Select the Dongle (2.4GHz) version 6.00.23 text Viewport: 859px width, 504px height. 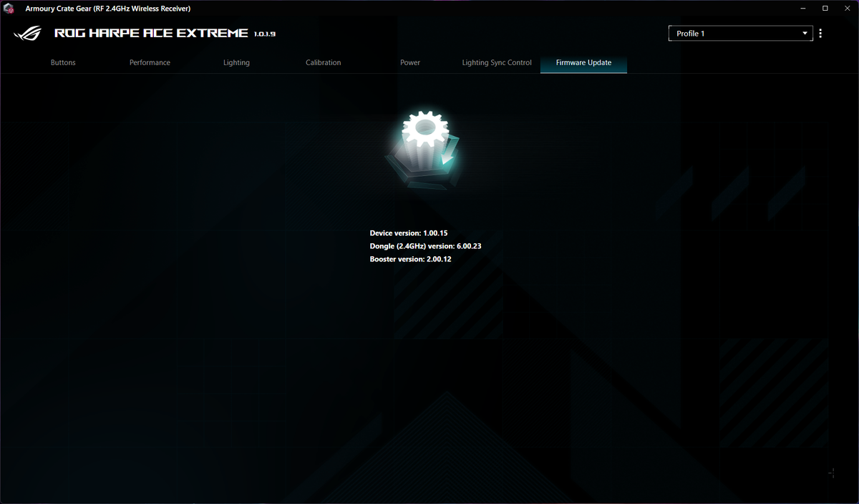425,246
